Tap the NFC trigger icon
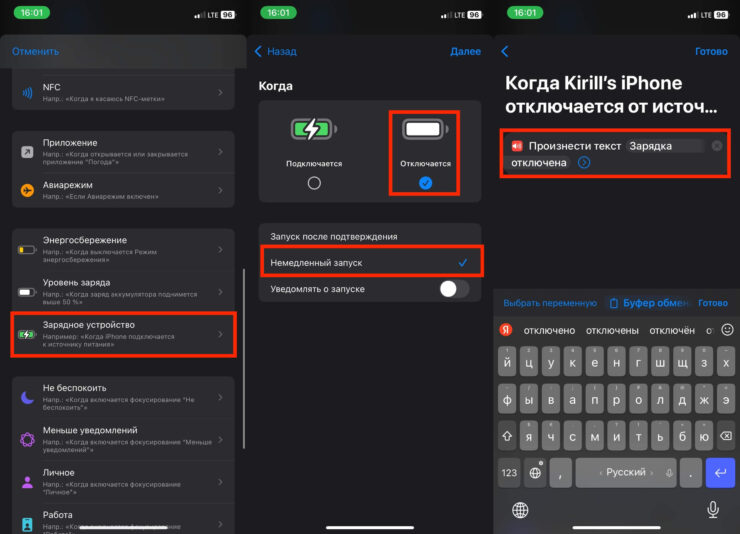 point(27,93)
